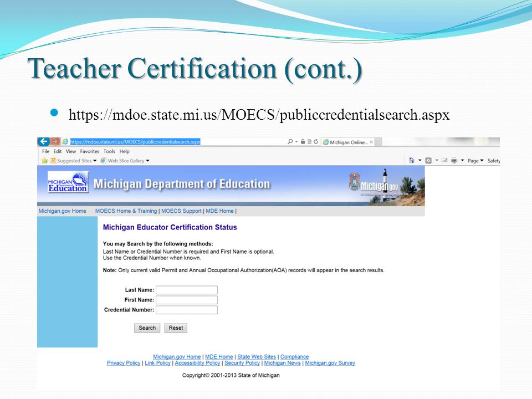The height and width of the screenshot is (399, 532).
Task: Select the Michigan Online browser tab
Action: [x=347, y=142]
